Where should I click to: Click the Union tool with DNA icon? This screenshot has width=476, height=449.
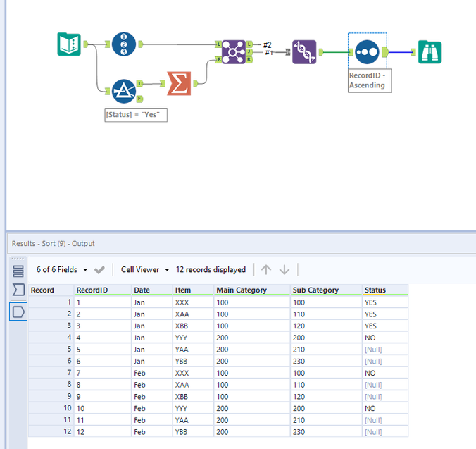tap(304, 51)
